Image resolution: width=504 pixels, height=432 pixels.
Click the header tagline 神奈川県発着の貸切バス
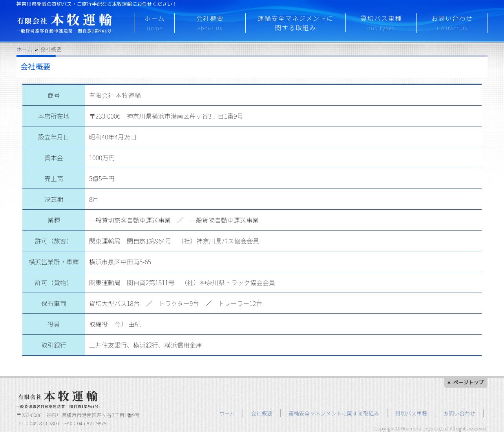coord(97,4)
